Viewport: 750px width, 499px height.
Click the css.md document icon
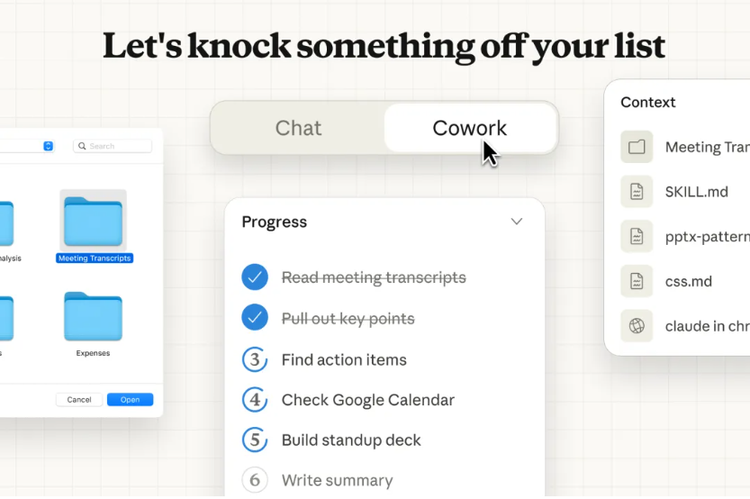click(x=637, y=281)
